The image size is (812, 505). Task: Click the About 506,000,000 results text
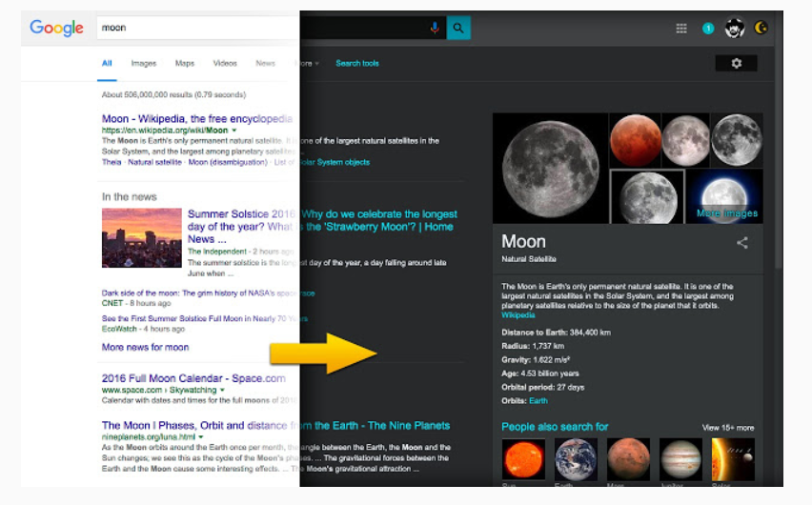point(173,94)
